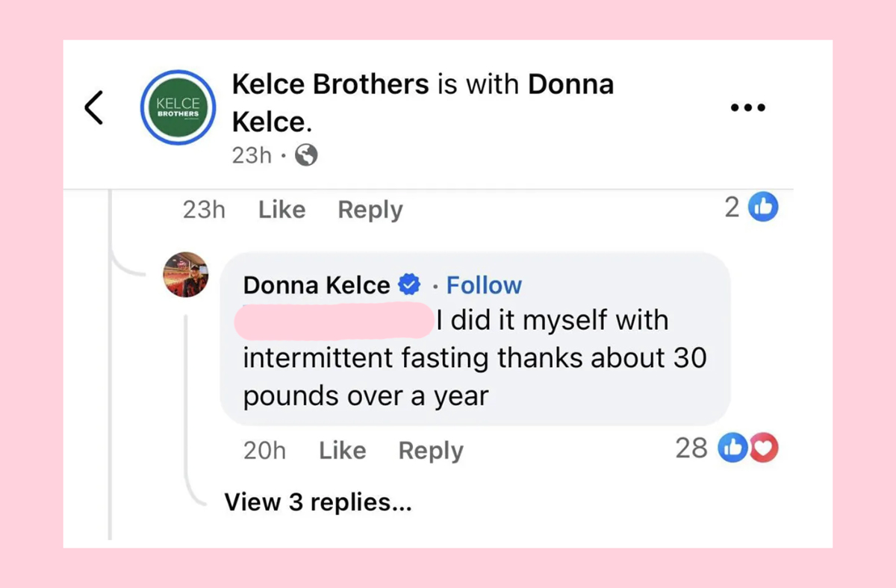Reply to Donna Kelce's comment

(x=430, y=448)
